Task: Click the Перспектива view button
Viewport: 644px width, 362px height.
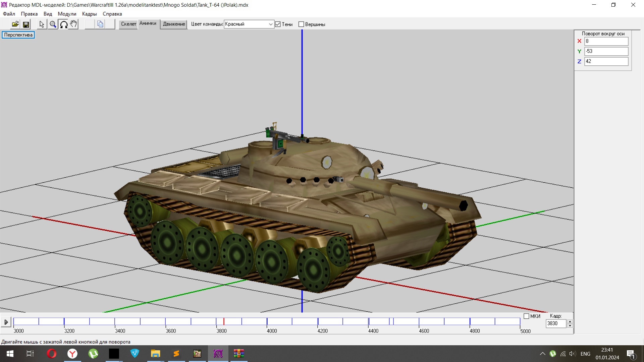Action: (18, 35)
